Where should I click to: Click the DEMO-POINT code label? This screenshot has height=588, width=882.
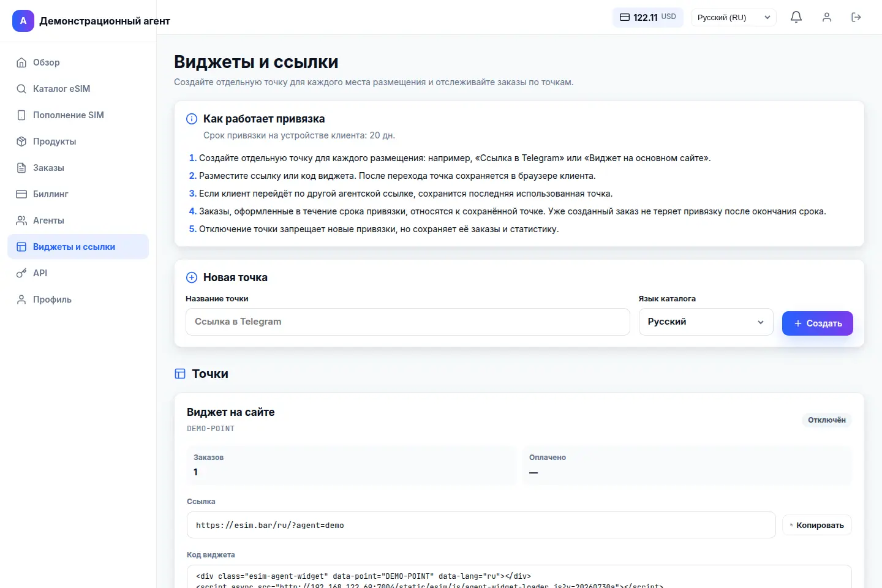pyautogui.click(x=211, y=429)
